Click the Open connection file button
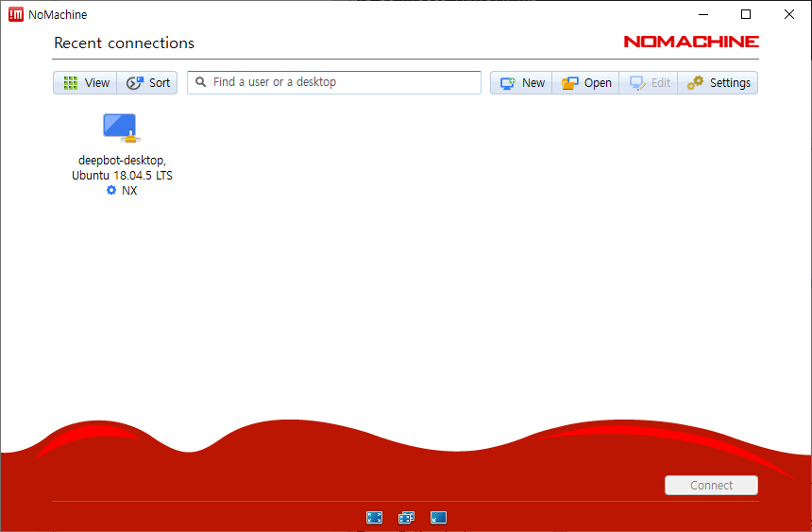The image size is (812, 532). point(585,83)
